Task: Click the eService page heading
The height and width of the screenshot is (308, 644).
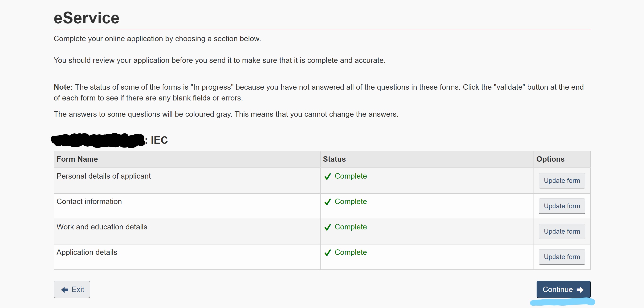Action: click(x=86, y=18)
